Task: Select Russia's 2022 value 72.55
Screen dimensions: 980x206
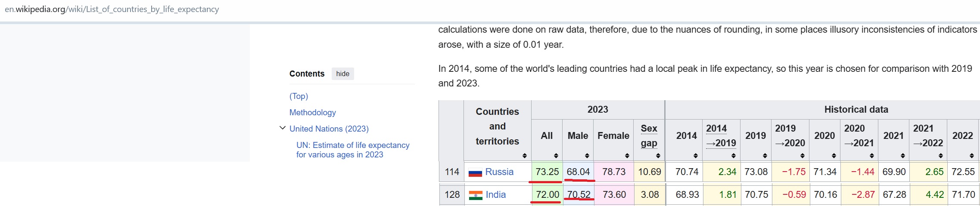Action: pos(963,172)
